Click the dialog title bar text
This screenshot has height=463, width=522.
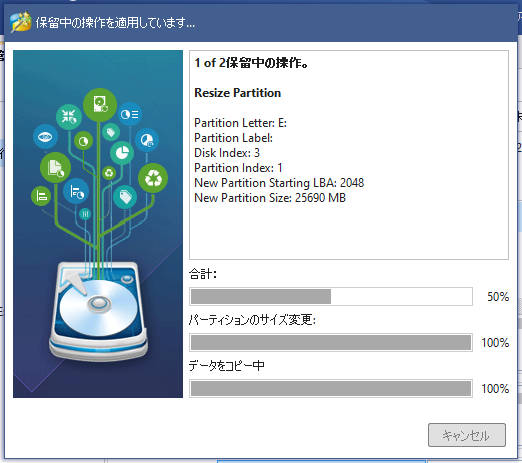(x=115, y=23)
